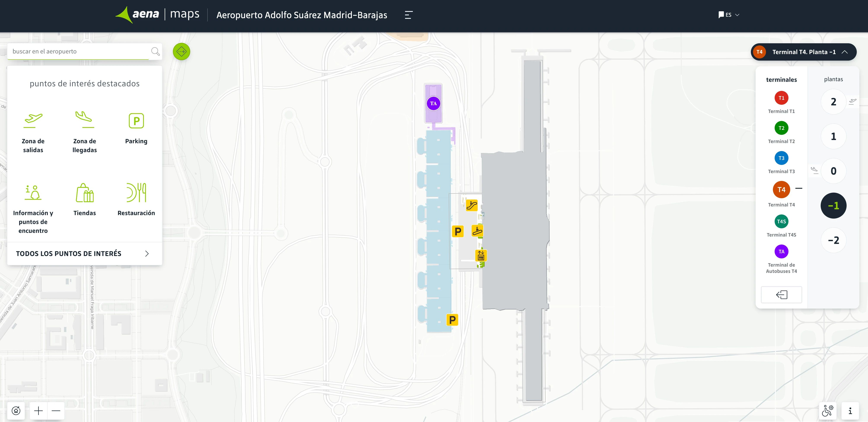
Task: Open the ES language dropdown
Action: (x=728, y=14)
